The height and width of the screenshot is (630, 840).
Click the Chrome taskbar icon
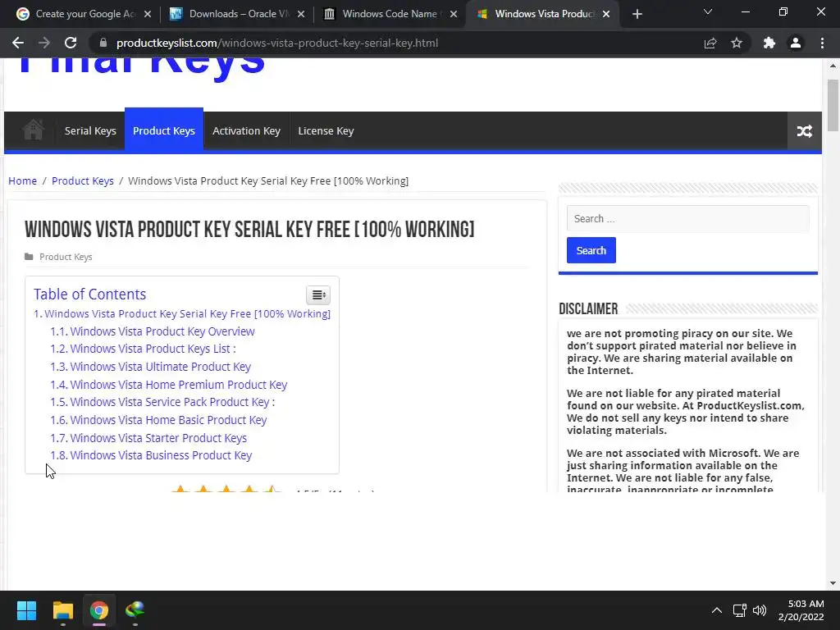[99, 610]
